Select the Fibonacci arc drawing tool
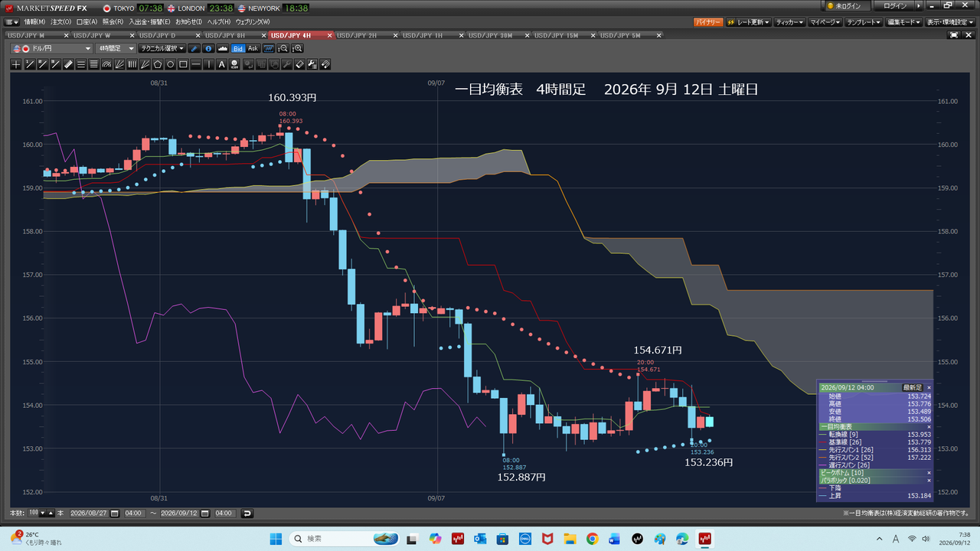The width and height of the screenshot is (980, 551). coord(107,64)
